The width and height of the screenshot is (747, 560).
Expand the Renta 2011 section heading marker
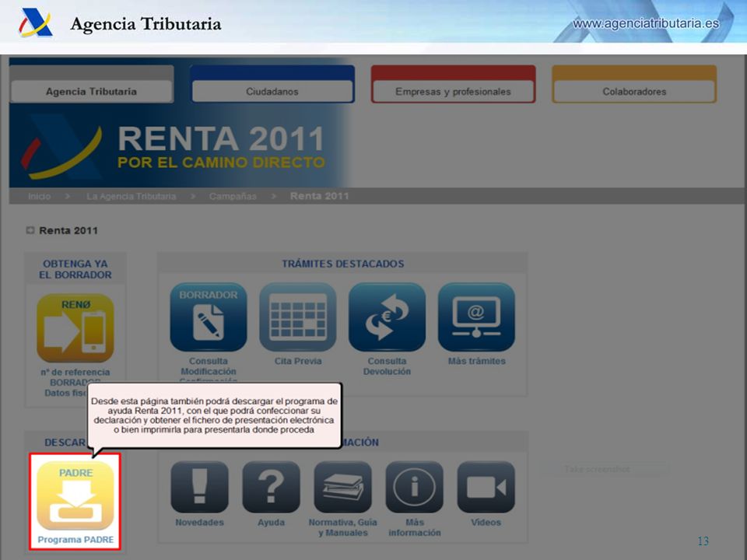[x=30, y=230]
